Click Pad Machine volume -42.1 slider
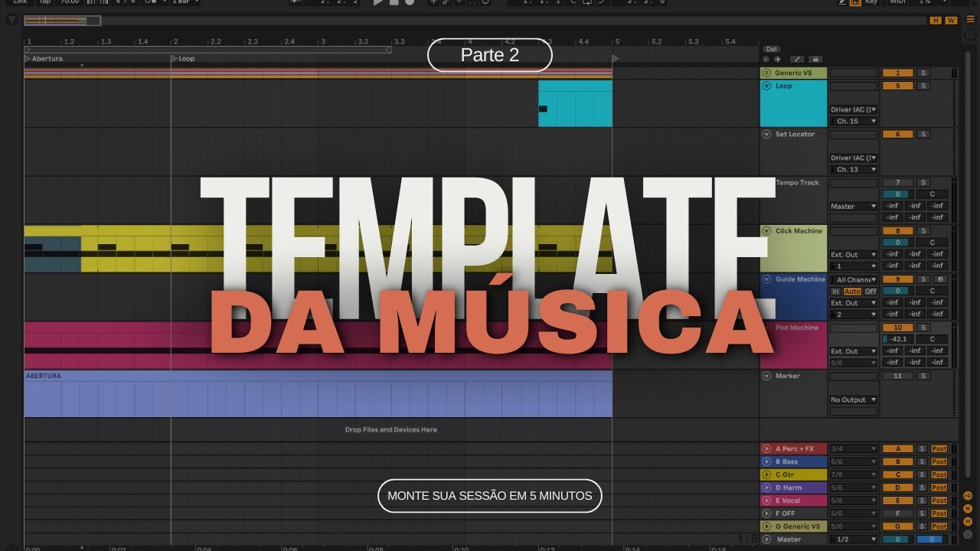 click(x=898, y=339)
